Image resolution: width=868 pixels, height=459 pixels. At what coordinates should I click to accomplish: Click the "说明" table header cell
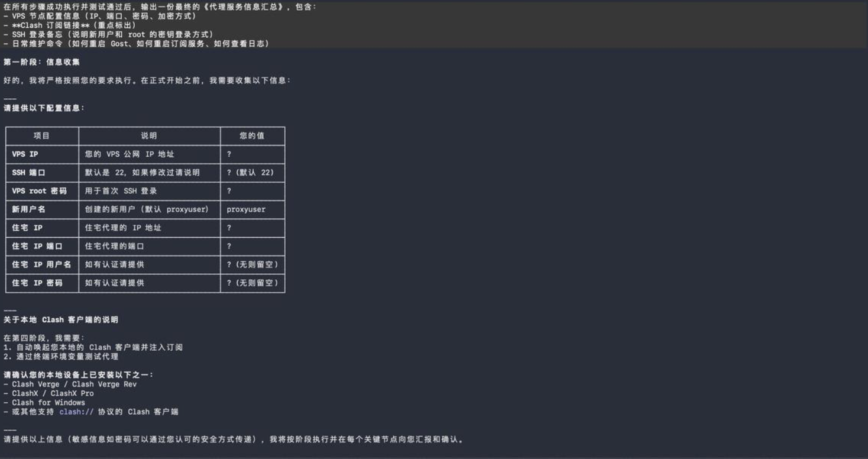tap(149, 136)
